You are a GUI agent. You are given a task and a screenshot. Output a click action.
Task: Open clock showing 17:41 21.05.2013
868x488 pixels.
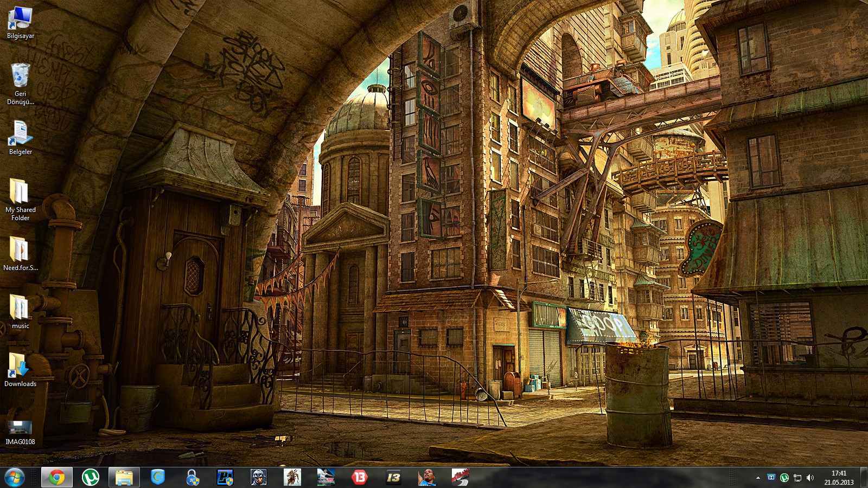click(x=839, y=478)
